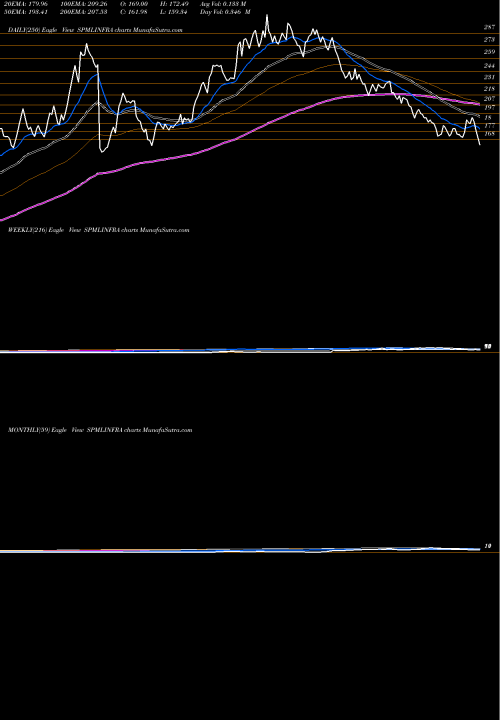Viewport: 500px width, 720px height.
Task: Click the high price 'H: 172.49'
Action: (174, 3)
